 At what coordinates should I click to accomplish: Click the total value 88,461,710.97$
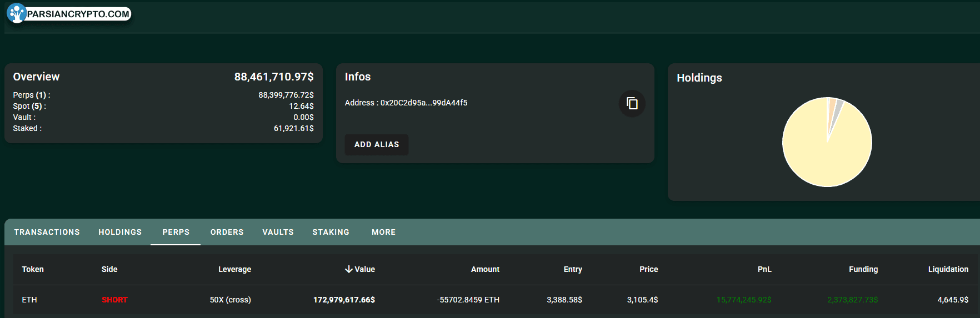coord(274,77)
